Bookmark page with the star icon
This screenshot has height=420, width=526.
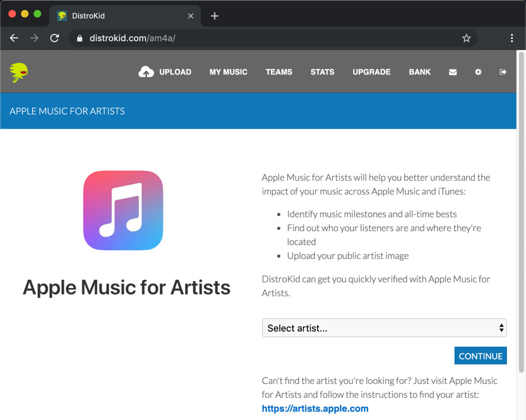tap(466, 39)
